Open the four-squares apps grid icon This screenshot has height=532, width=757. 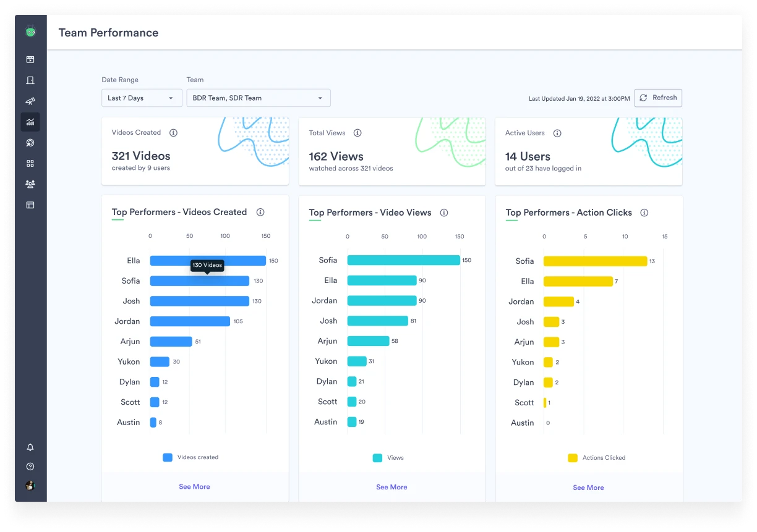pyautogui.click(x=30, y=163)
